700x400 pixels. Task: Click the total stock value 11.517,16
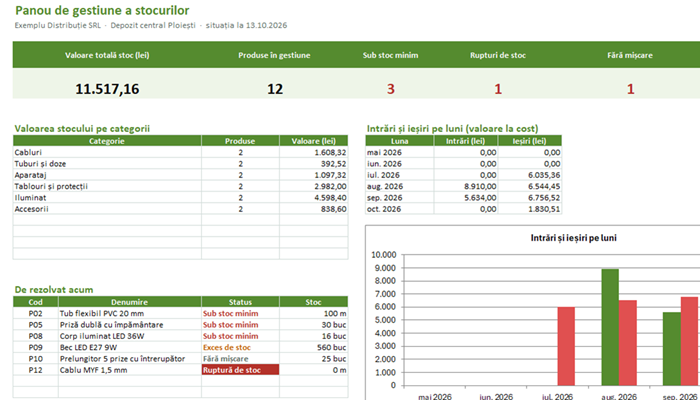click(107, 89)
